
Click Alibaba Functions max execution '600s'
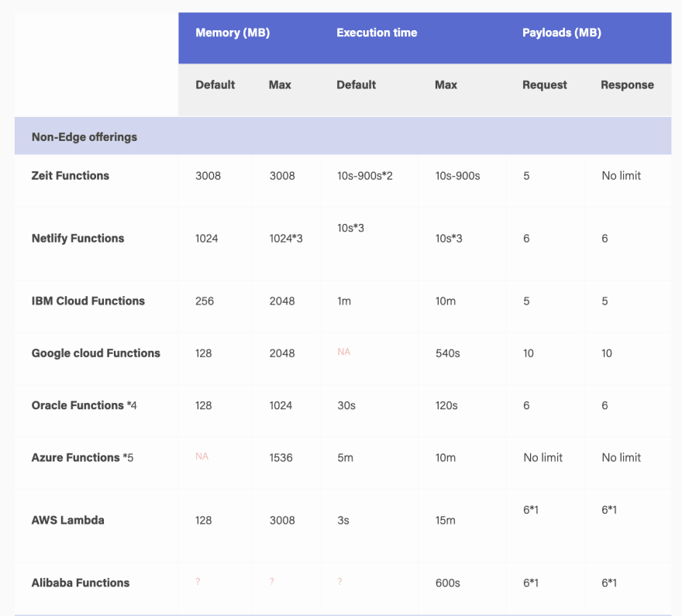(x=448, y=583)
